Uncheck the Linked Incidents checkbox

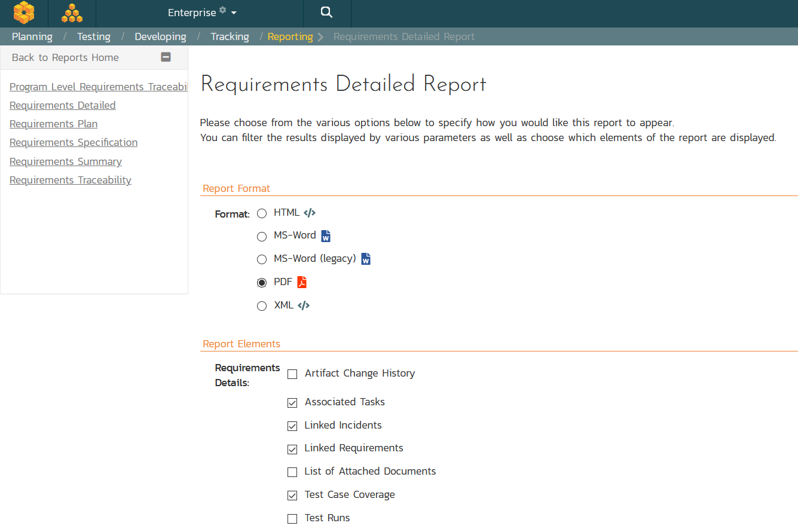pyautogui.click(x=292, y=426)
